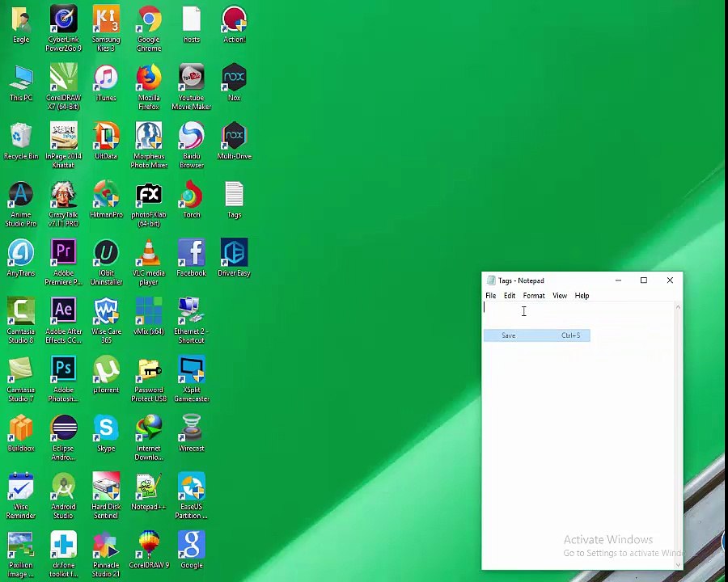Click the UltData desktop icon
Viewport: 728px width, 582px height.
[106, 137]
